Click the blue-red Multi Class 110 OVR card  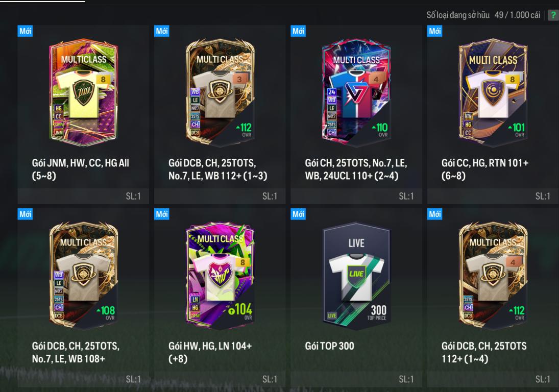click(x=356, y=93)
